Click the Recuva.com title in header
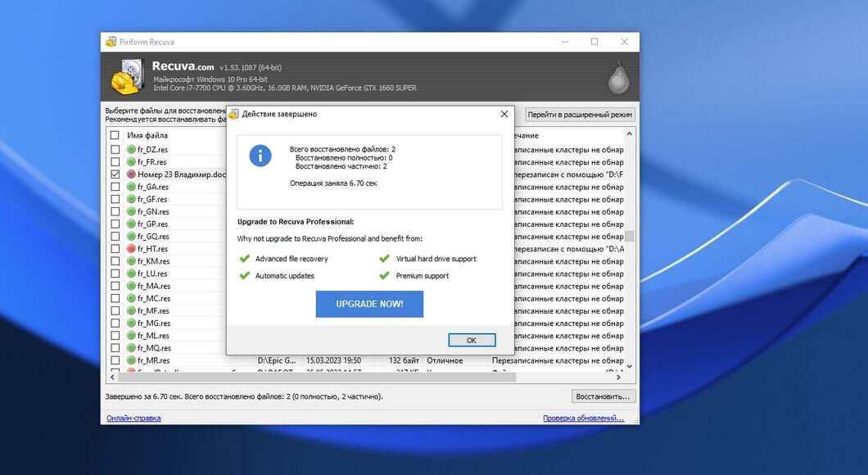Screen dimensions: 868x475 tap(183, 66)
